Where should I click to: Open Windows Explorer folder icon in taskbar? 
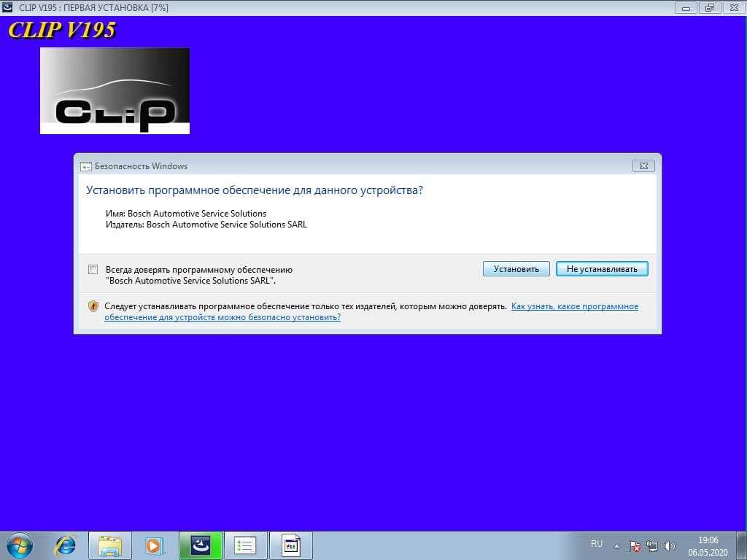109,545
